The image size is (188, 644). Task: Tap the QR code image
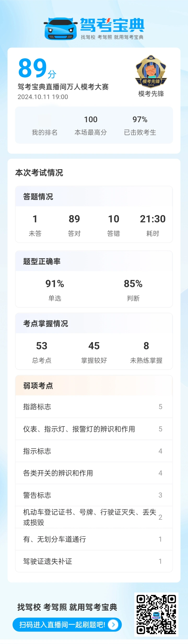click(156, 614)
